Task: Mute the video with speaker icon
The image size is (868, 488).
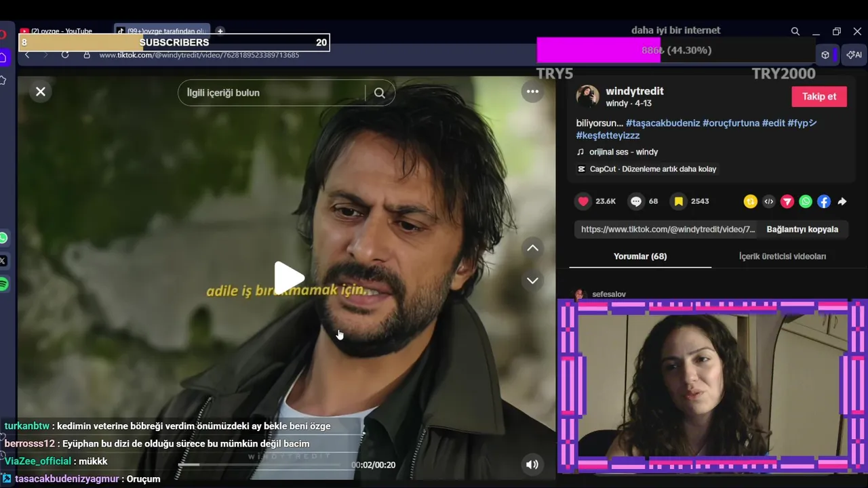Action: pos(532,464)
